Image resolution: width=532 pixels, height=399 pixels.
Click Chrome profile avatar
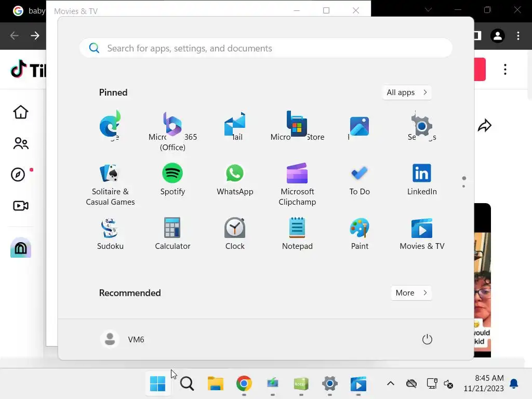point(498,36)
